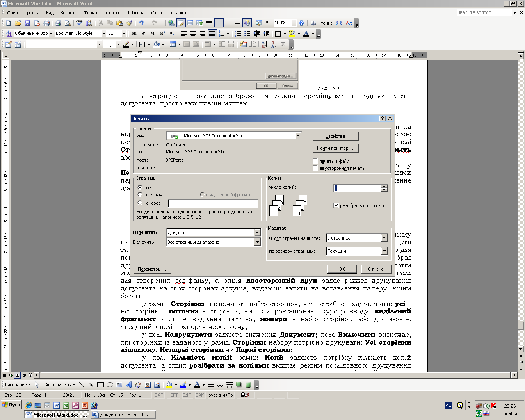This screenshot has width=525, height=420.
Task: Open 'по размеру страницы' dropdown
Action: (x=384, y=251)
